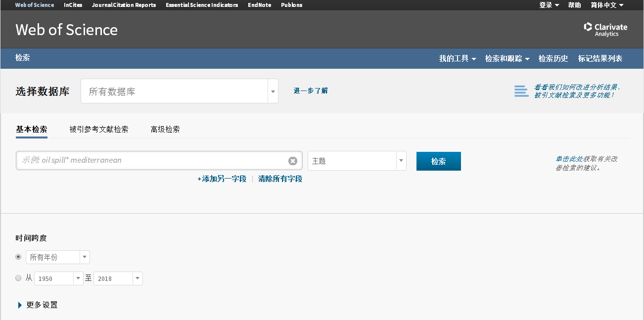
Task: Open the 我的工具 menu
Action: (458, 58)
